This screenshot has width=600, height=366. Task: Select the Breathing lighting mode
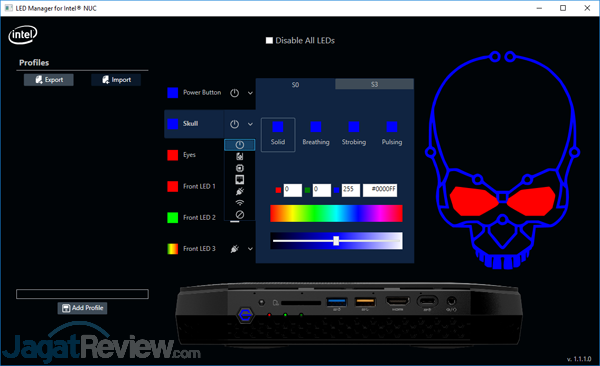[x=316, y=135]
